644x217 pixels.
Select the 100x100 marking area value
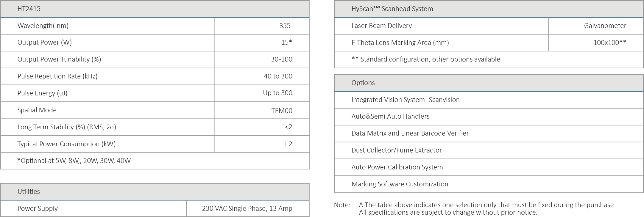point(609,43)
